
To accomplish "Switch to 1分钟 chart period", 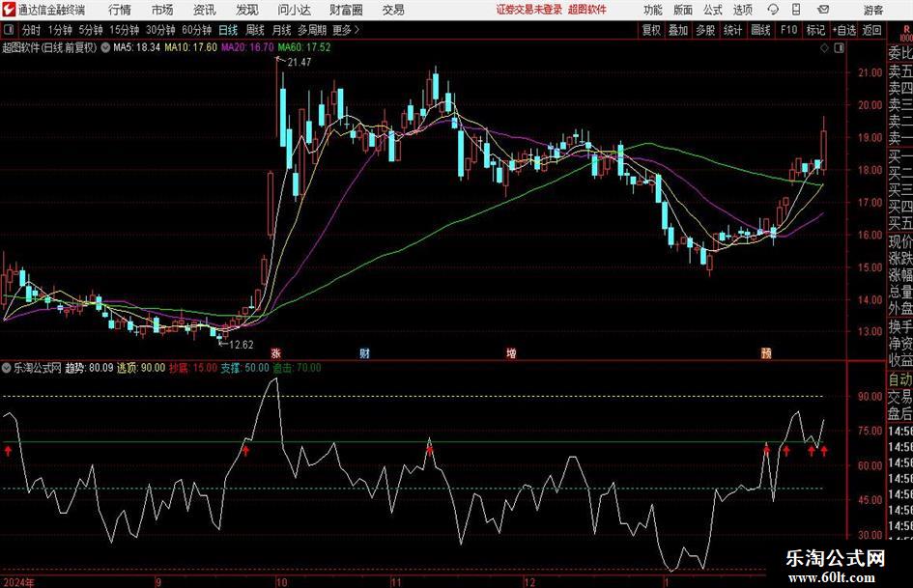I will pyautogui.click(x=60, y=30).
